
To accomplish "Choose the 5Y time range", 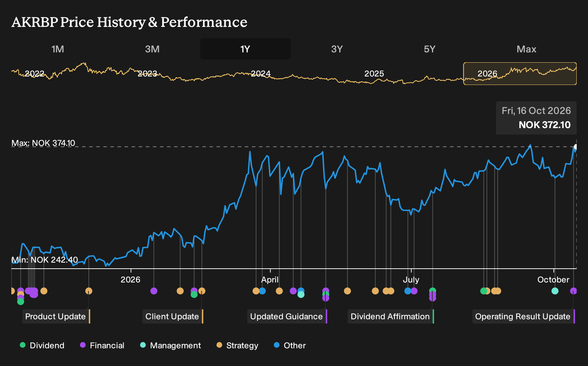I will 430,49.
